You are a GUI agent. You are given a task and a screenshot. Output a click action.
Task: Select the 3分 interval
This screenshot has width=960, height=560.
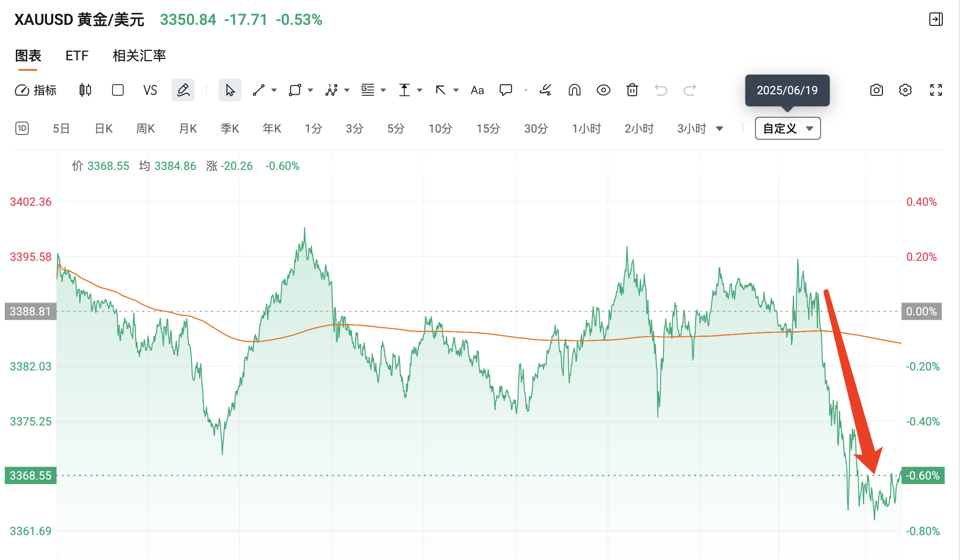click(x=354, y=128)
